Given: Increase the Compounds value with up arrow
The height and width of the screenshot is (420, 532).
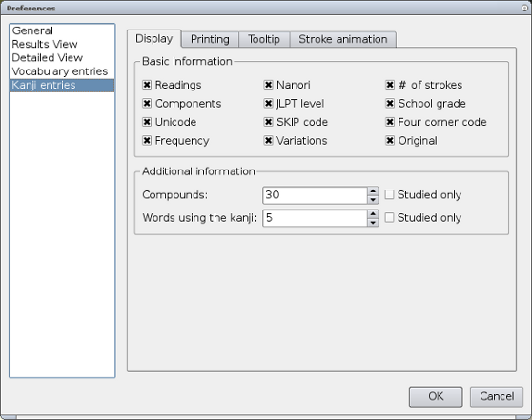Looking at the screenshot, I should (x=373, y=190).
